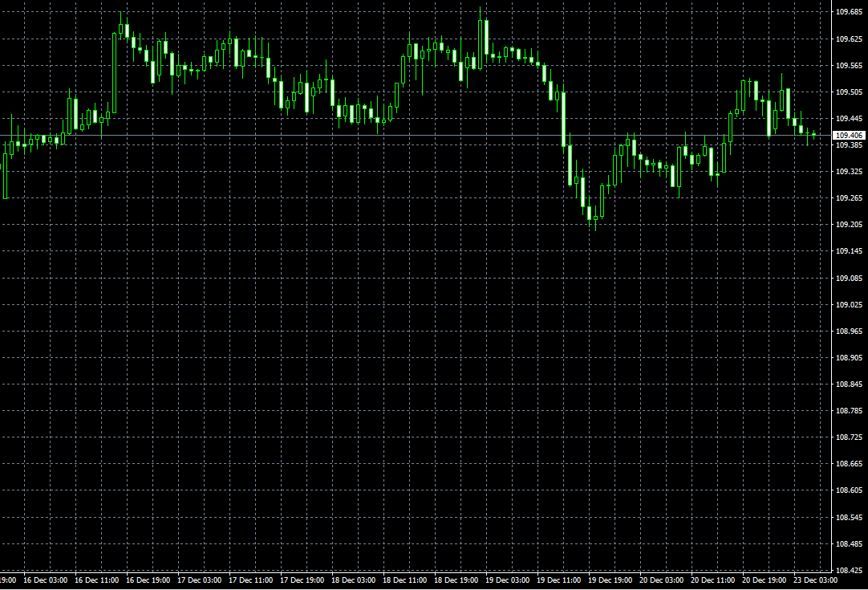The height and width of the screenshot is (590, 868).
Task: Select the last candle at chart's right edge
Action: pos(813,135)
